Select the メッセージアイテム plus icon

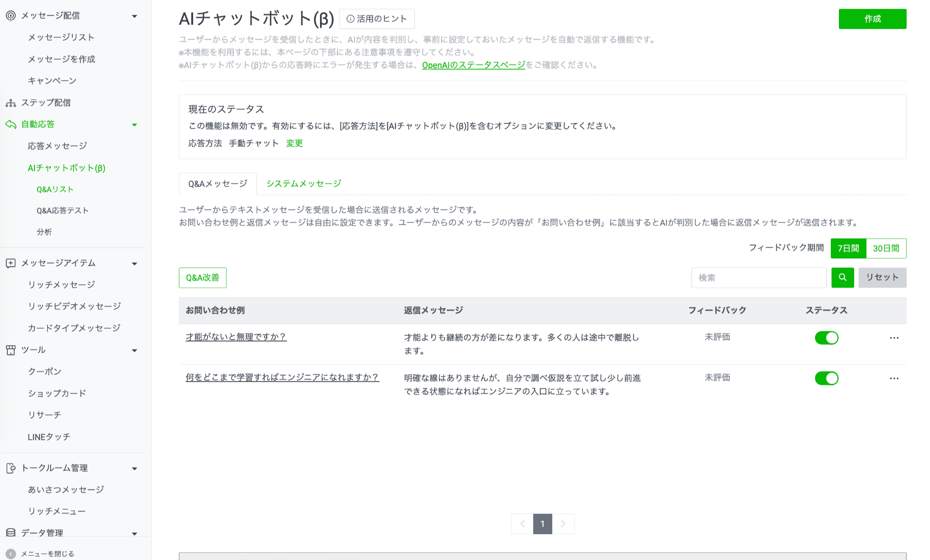tap(10, 263)
